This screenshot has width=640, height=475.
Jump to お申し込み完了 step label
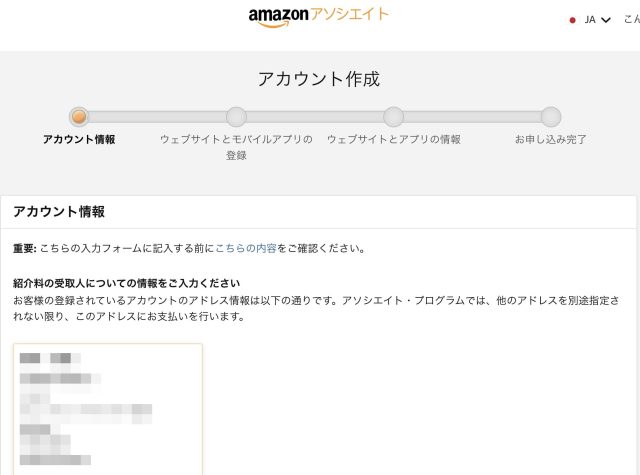(550, 140)
